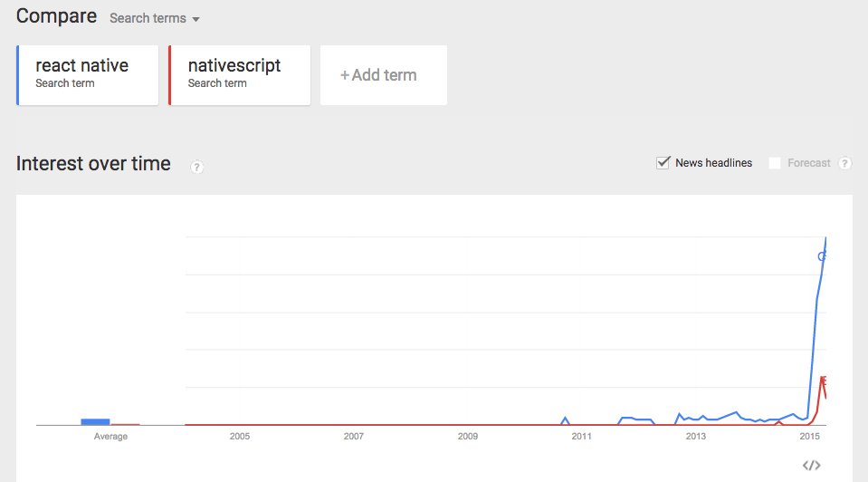
Task: Click help icon beside Interest over time
Action: pos(196,167)
